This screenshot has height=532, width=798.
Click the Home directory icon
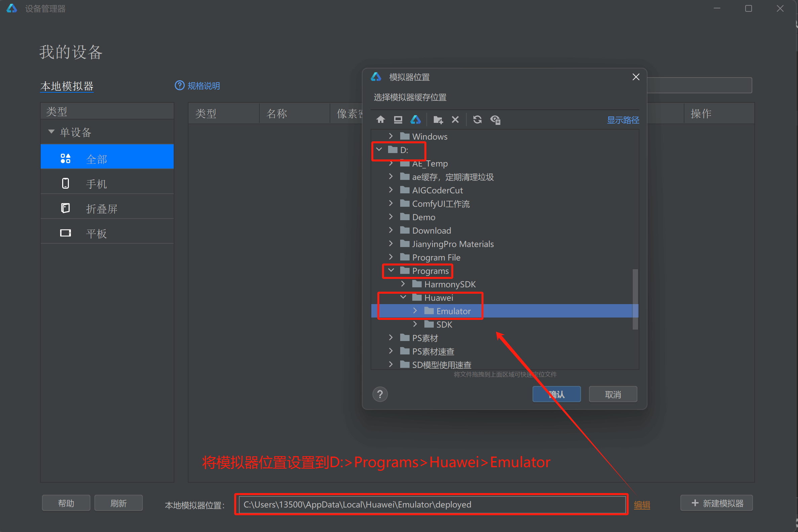tap(380, 119)
